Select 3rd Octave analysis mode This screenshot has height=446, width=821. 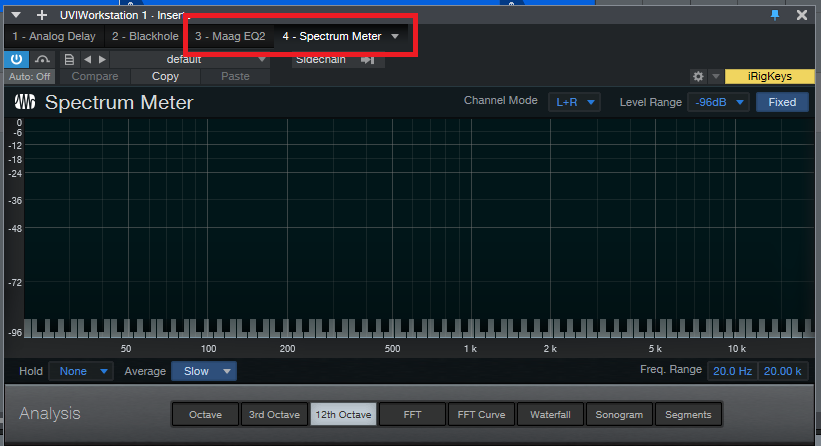tap(274, 415)
